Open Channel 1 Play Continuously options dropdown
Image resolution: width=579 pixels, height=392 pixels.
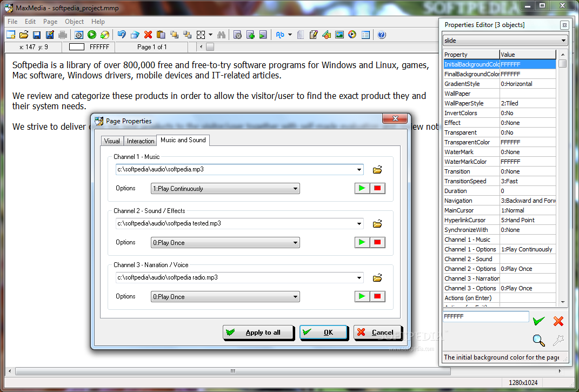coord(225,188)
